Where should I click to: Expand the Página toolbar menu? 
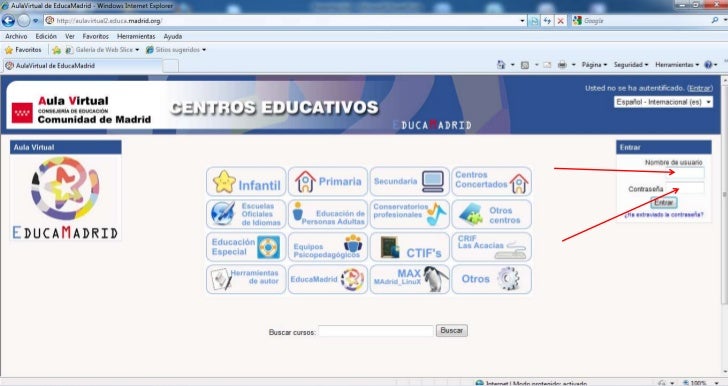click(x=594, y=65)
